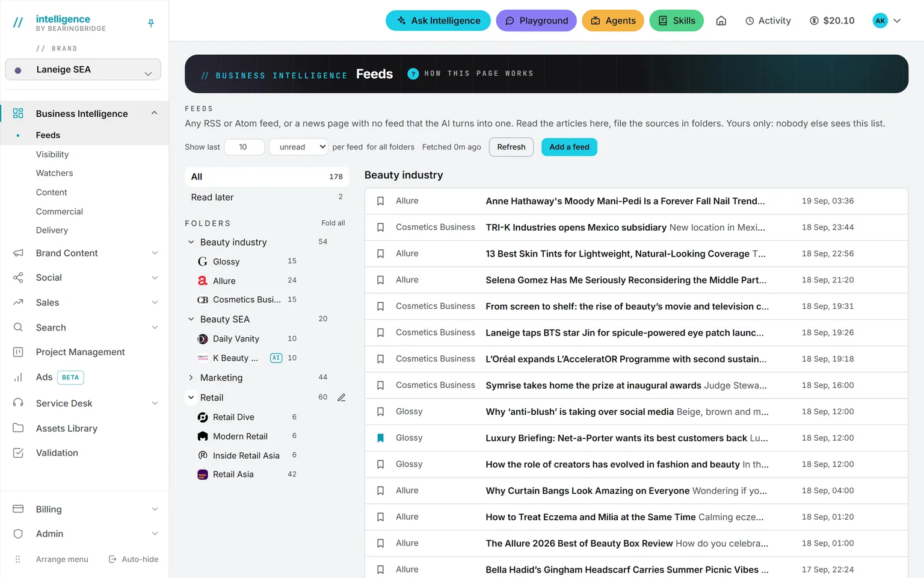The image size is (924, 578).
Task: Go to Watchers in sidebar
Action: [54, 173]
